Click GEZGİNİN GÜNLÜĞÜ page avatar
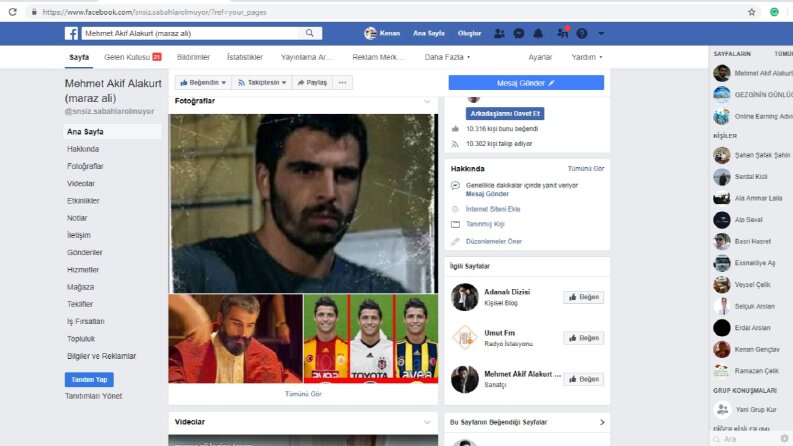The width and height of the screenshot is (793, 446). [722, 95]
